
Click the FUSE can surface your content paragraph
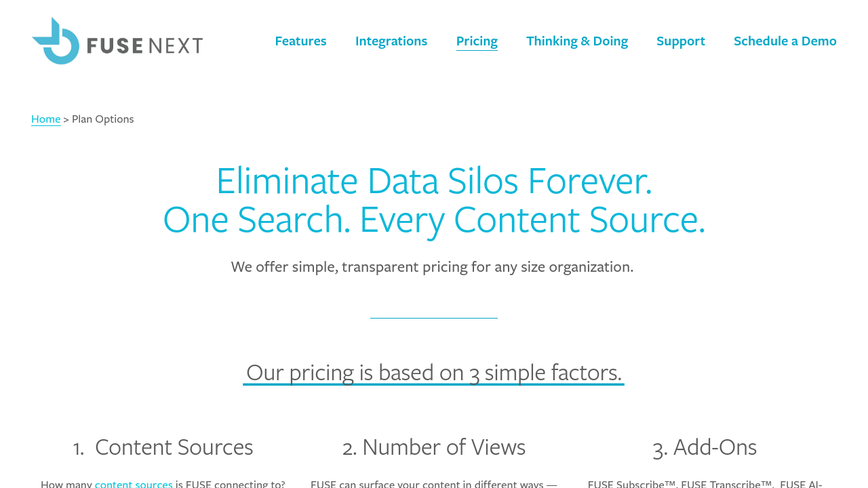click(x=434, y=484)
